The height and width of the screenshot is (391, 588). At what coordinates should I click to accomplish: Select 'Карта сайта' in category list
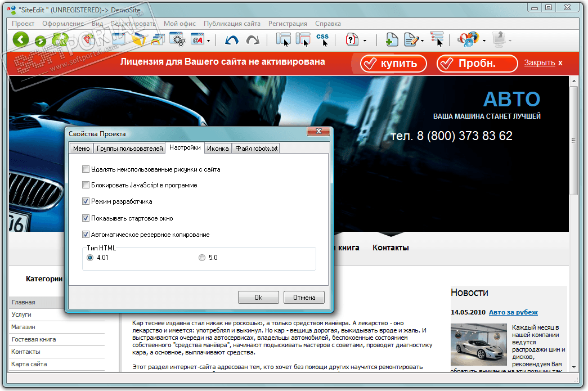pyautogui.click(x=29, y=364)
